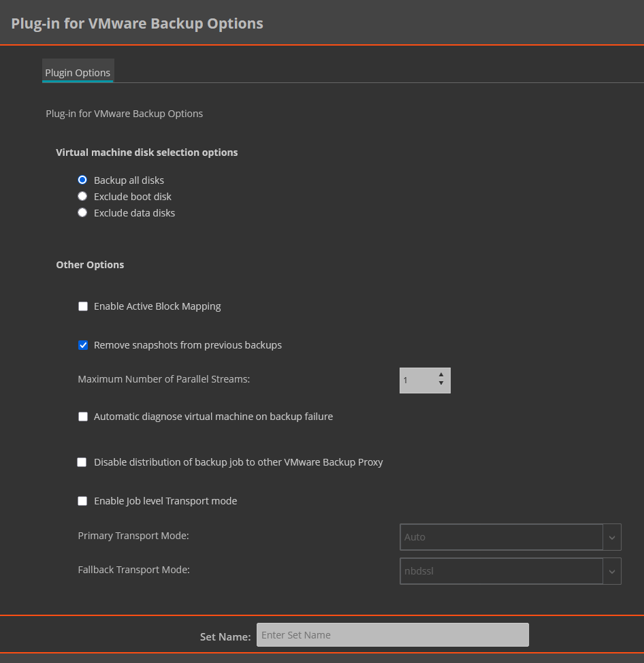Click the "Plug-in for VMware Backup Options" heading
The width and height of the screenshot is (644, 663).
(x=137, y=22)
